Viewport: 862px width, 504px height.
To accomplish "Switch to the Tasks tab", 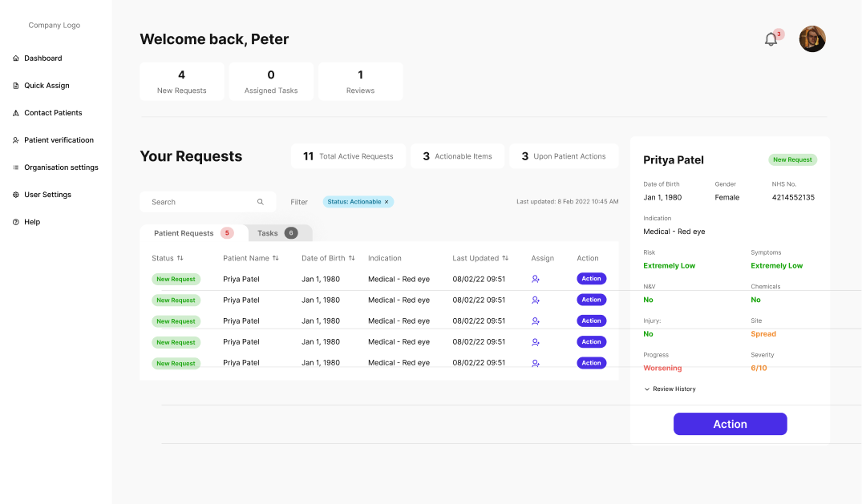I will (277, 233).
